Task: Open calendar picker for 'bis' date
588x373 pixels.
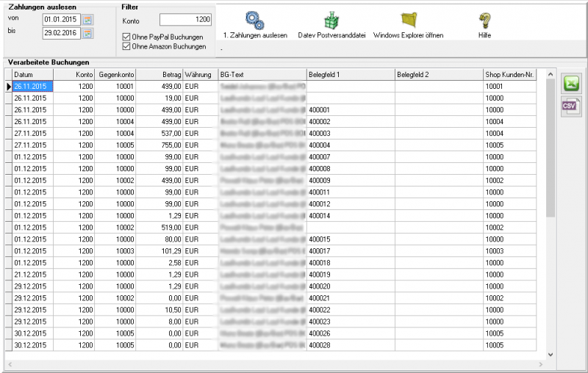Action: (87, 33)
